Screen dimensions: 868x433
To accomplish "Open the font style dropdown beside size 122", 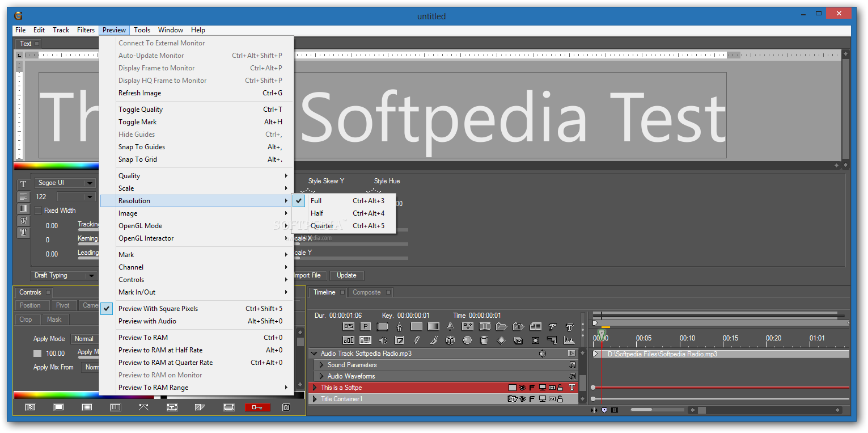I will [x=77, y=197].
